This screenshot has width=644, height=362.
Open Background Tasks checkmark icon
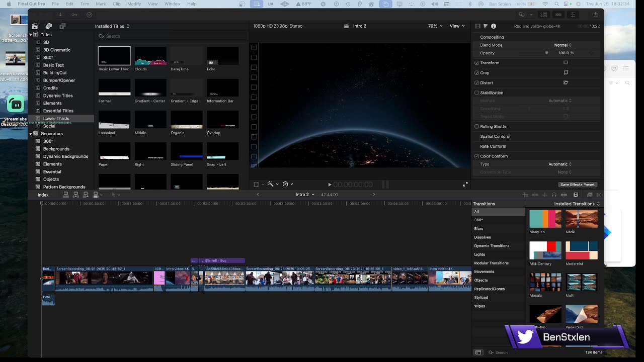(x=90, y=15)
